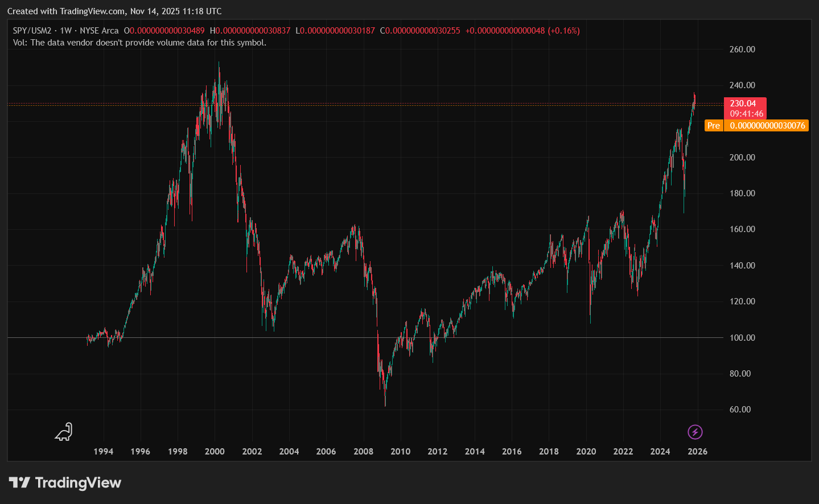This screenshot has width=819, height=504.
Task: Click the purple lightning bolt icon
Action: pos(695,432)
